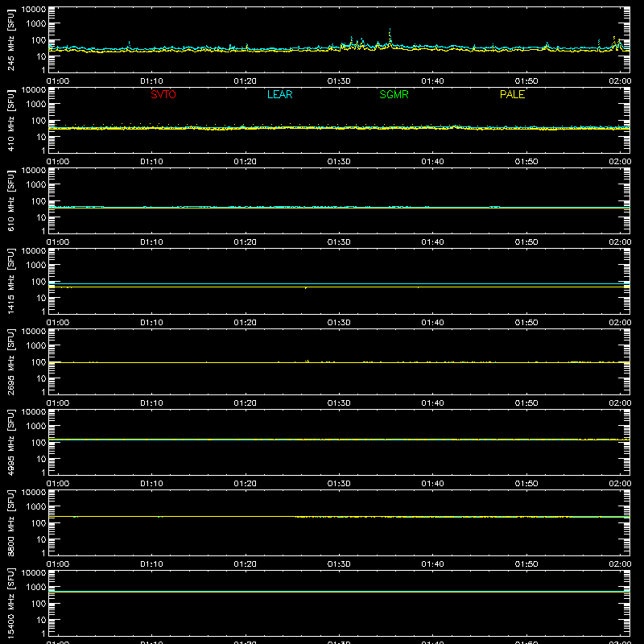The width and height of the screenshot is (644, 644).
Task: Click the 1000 y-axis label of the 410 MHz panel
Action: click(x=36, y=105)
